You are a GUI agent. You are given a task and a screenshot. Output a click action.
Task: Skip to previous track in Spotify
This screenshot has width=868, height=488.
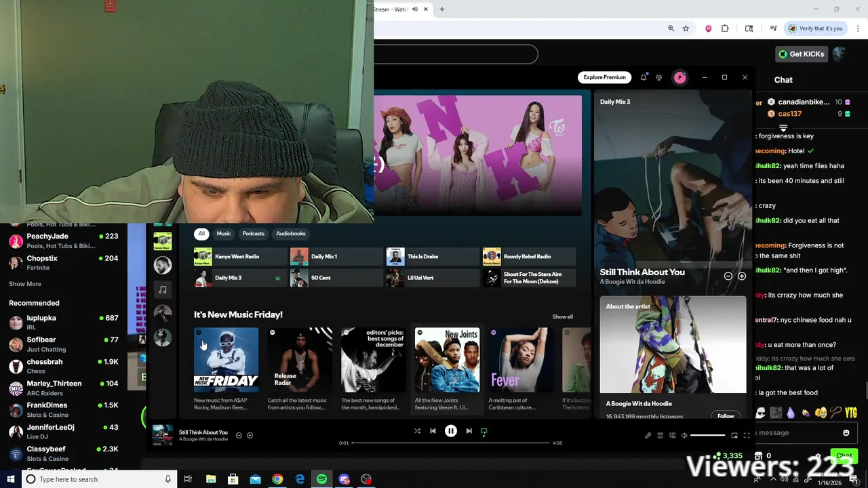[x=433, y=431]
